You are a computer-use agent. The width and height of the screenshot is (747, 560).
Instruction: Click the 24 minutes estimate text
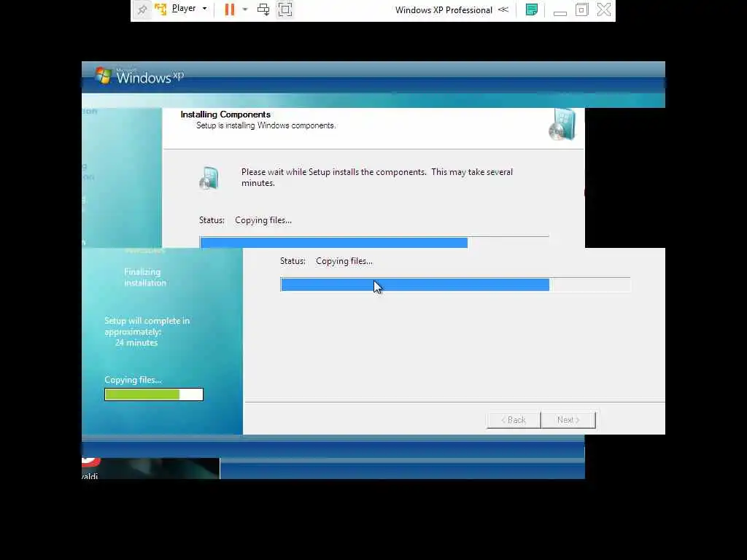(136, 343)
